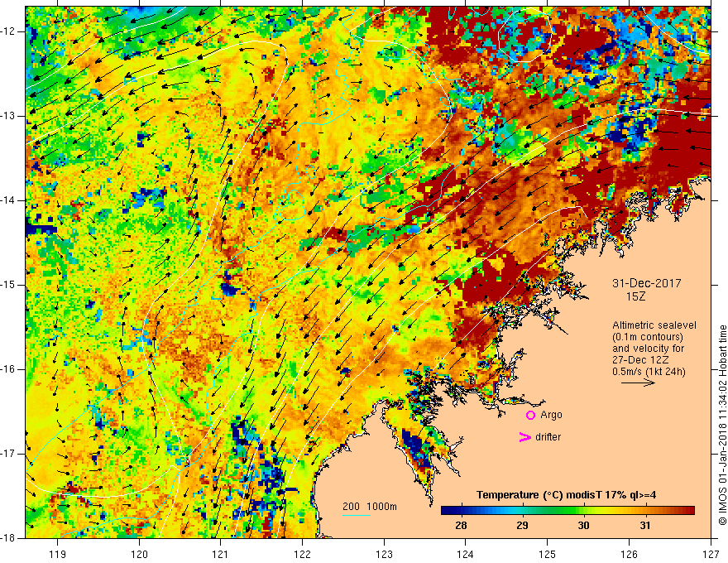728x563 pixels.
Task: Click the color bar tick label 29
Action: (522, 526)
